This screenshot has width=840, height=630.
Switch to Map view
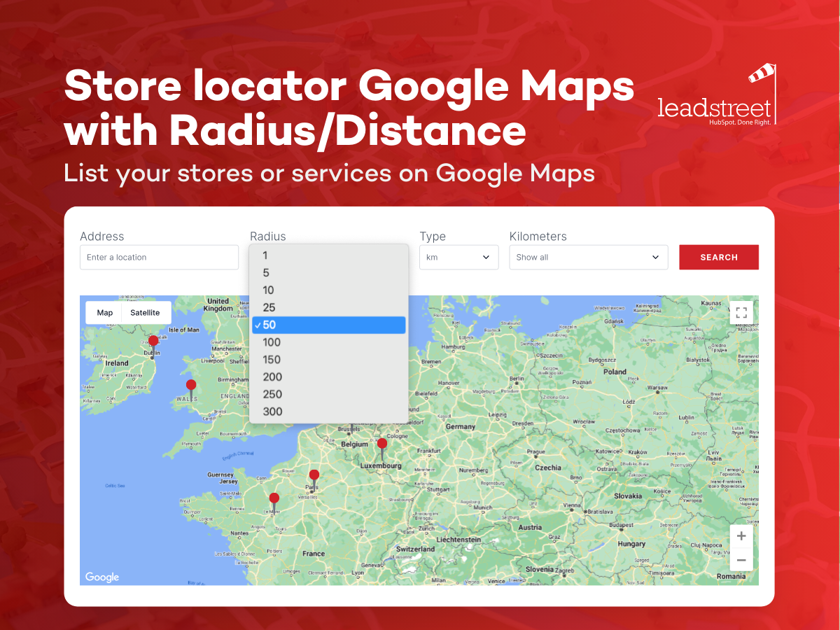(x=104, y=313)
